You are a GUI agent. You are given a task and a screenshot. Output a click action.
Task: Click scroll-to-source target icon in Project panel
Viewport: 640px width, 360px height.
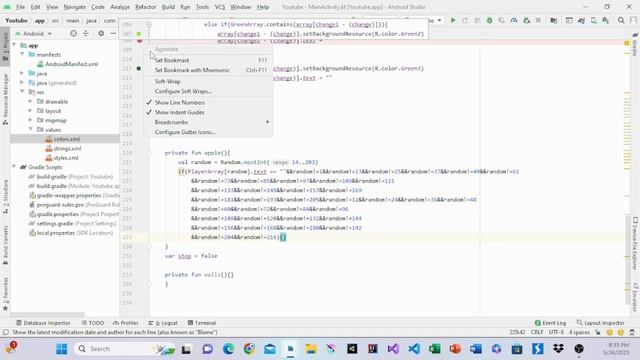pos(73,33)
